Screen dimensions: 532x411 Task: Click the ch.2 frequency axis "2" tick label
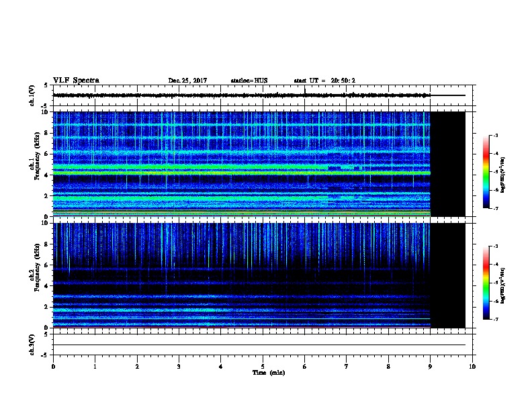tap(47, 307)
